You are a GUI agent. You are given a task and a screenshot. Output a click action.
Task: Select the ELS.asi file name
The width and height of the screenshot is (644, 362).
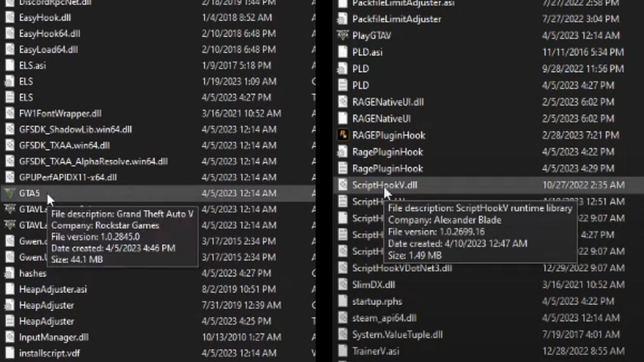click(x=33, y=65)
